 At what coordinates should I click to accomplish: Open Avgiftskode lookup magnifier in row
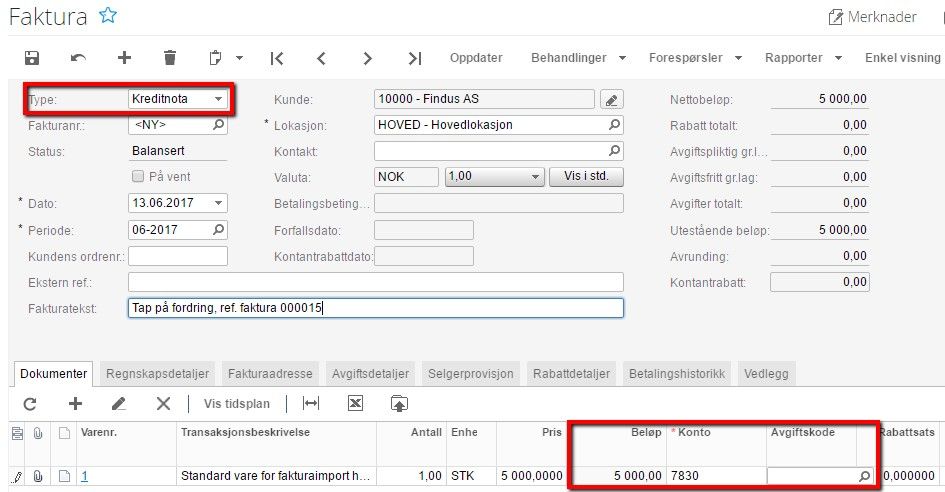(864, 476)
